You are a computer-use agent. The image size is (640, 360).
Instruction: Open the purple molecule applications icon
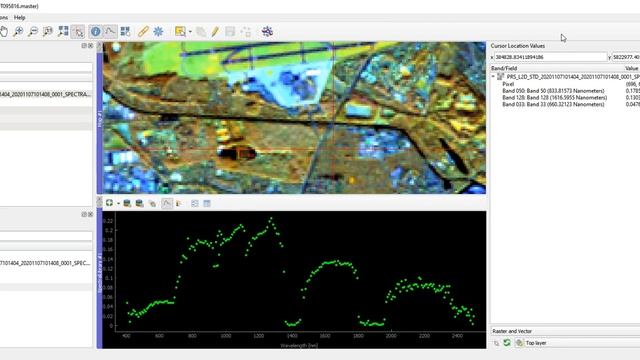click(267, 31)
